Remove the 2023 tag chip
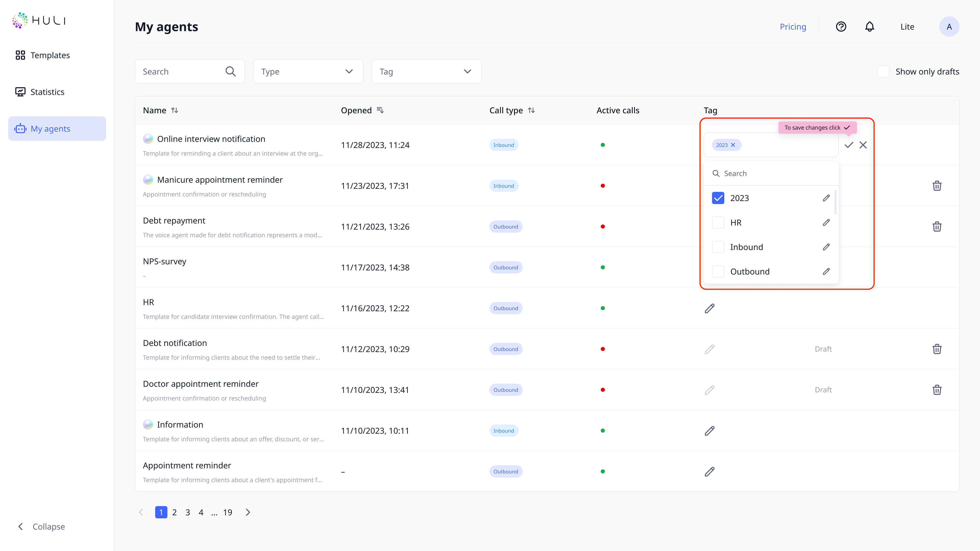Viewport: 980px width, 551px height. 733,145
